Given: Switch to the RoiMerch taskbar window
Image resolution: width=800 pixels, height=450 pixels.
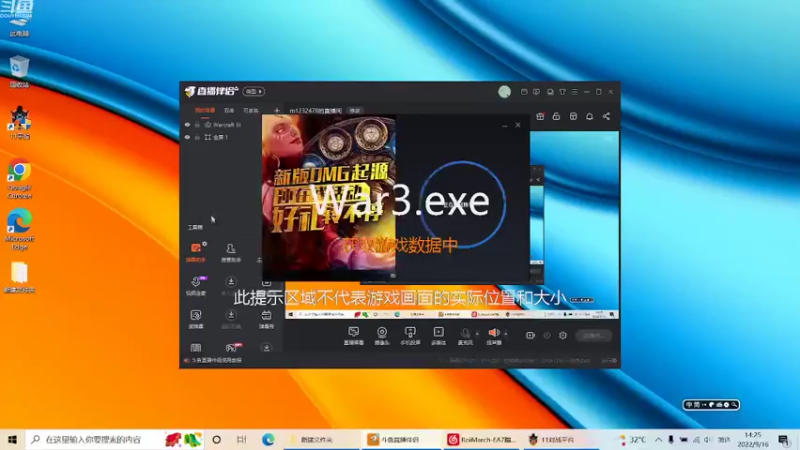Looking at the screenshot, I should click(x=482, y=440).
